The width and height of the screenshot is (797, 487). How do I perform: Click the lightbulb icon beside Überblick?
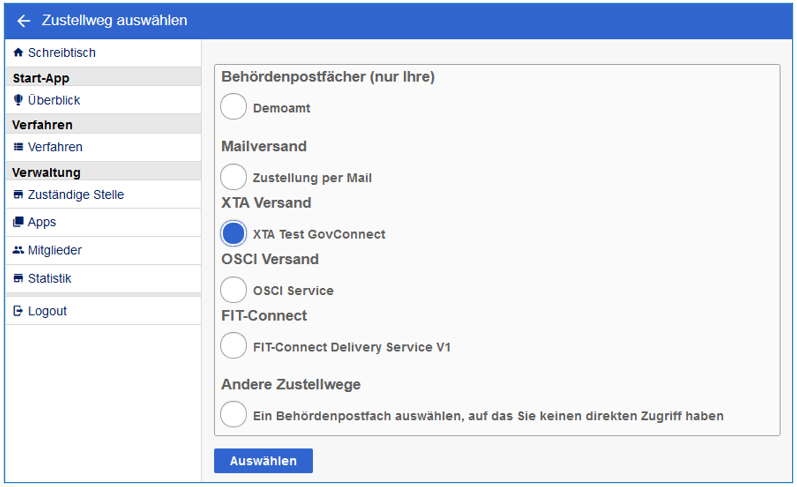[18, 101]
